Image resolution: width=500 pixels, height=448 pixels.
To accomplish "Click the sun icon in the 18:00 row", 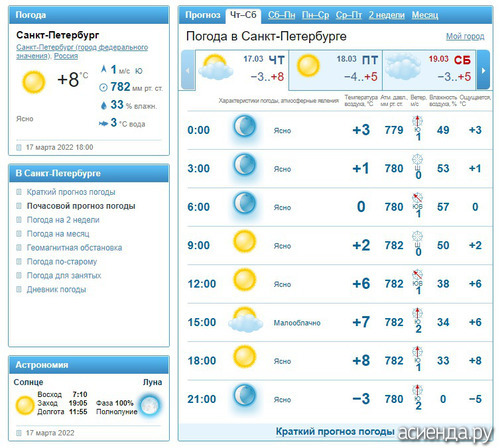I will 244,357.
